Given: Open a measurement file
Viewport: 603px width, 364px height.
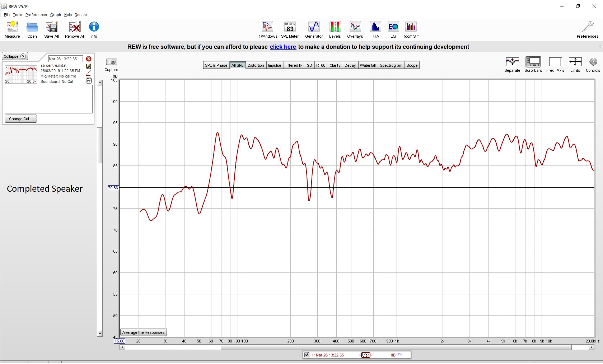Looking at the screenshot, I should tap(32, 29).
